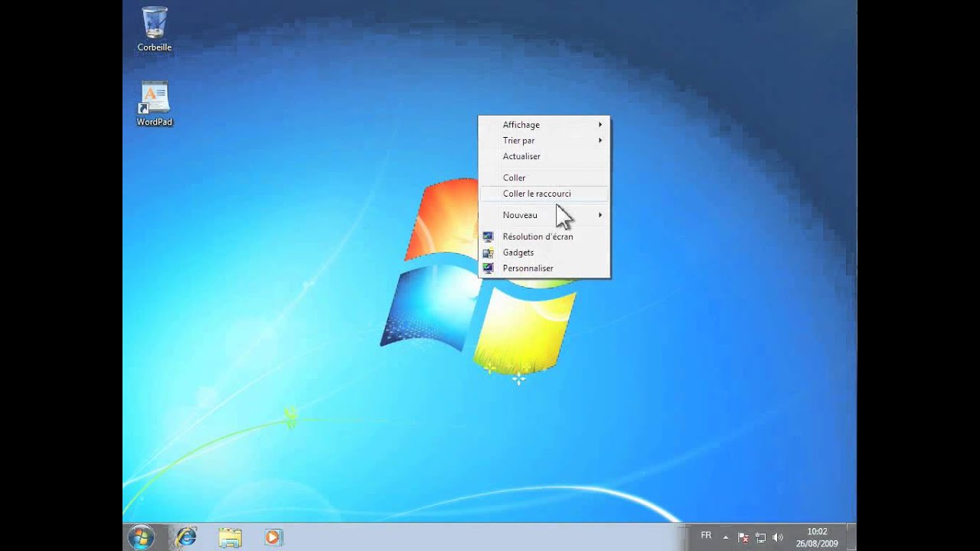Screen dimensions: 980x551
Task: Open Gadgets from the context menu
Action: (x=544, y=253)
